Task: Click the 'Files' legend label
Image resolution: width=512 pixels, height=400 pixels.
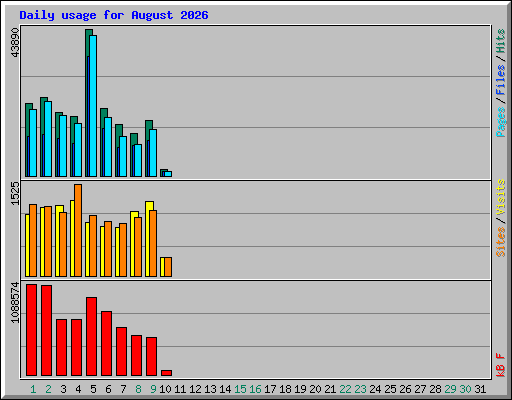Action: click(x=500, y=80)
